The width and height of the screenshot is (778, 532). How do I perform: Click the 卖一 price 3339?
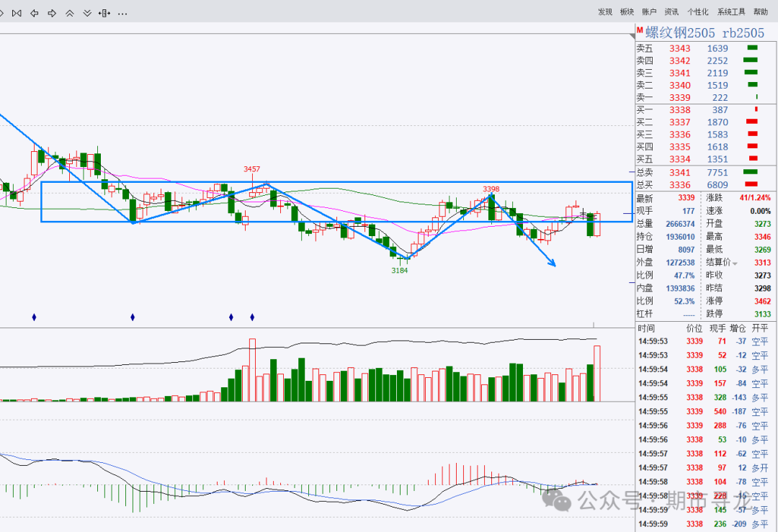click(x=680, y=98)
